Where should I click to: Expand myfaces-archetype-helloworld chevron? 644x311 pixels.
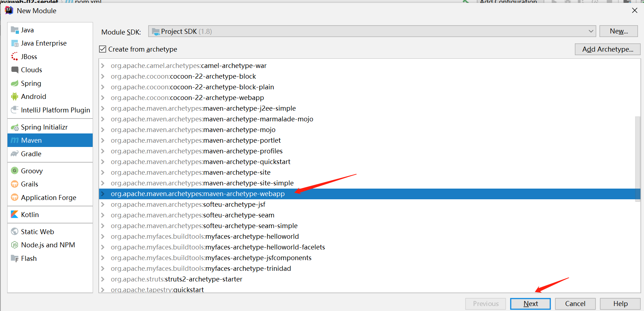click(x=103, y=237)
